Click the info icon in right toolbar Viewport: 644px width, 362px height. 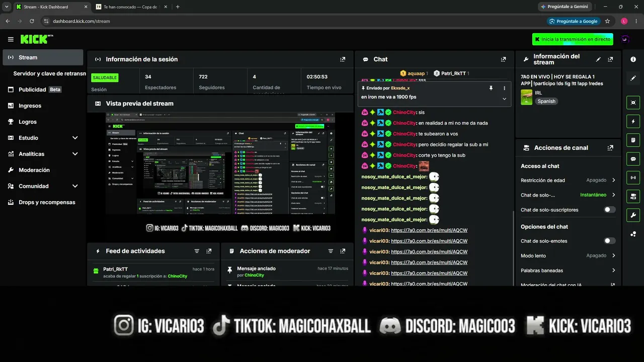(633, 59)
